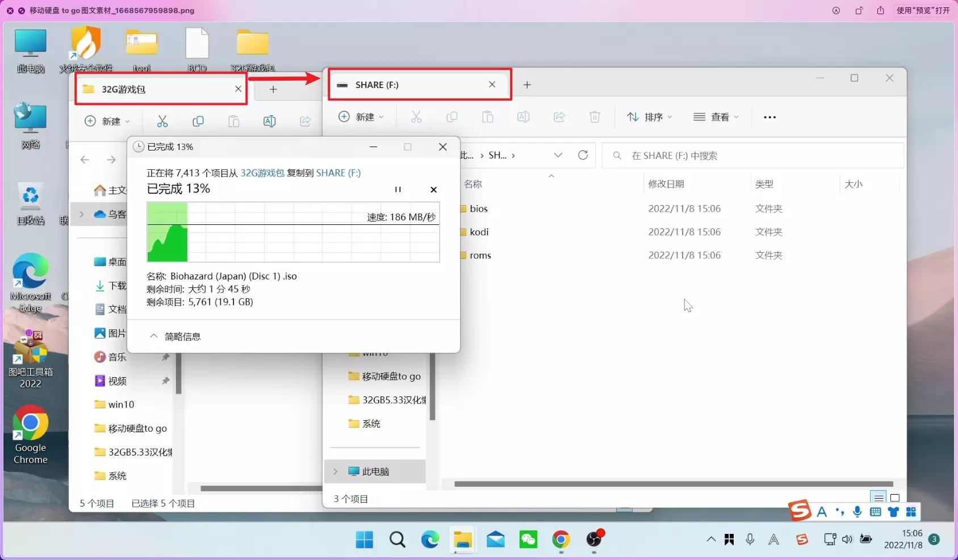This screenshot has width=958, height=560.
Task: Click the delete trash icon in the toolbar
Action: click(595, 117)
